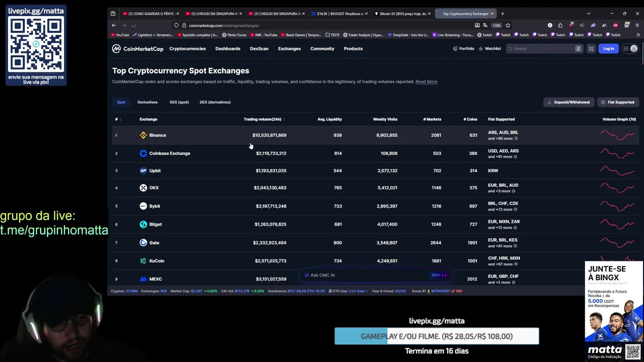Image resolution: width=644 pixels, height=362 pixels.
Task: Click the Deposit/Withdrawal button
Action: [569, 102]
